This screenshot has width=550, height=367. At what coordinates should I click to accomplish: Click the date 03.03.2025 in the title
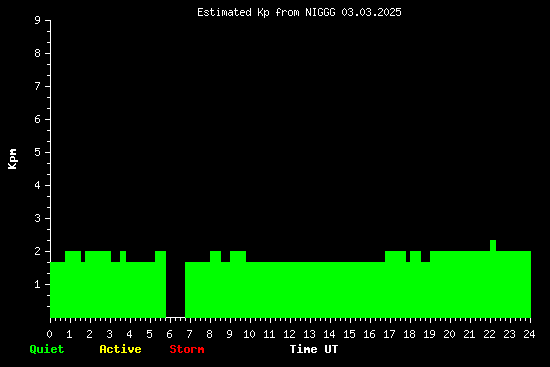click(371, 13)
